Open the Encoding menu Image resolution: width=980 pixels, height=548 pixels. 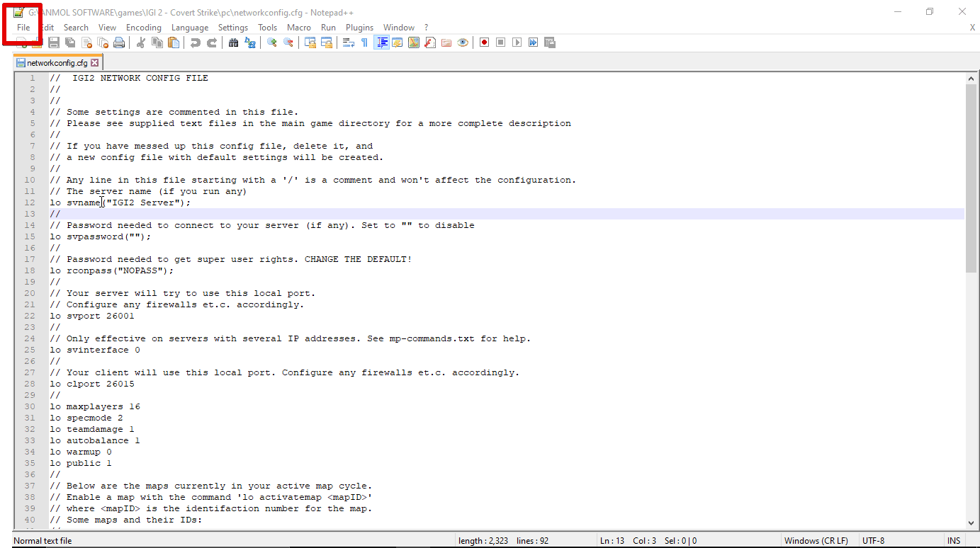tap(144, 27)
